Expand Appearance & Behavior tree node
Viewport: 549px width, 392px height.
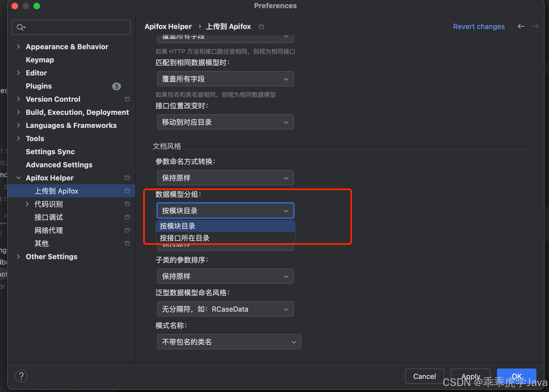[x=18, y=46]
